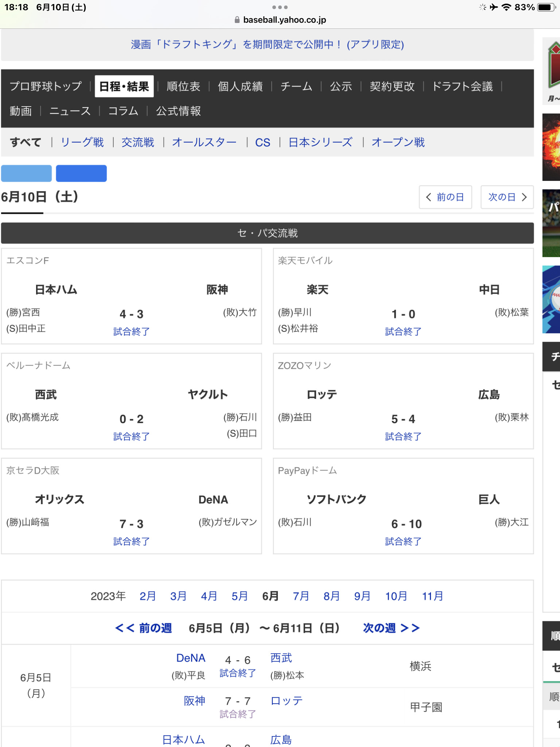This screenshot has height=747, width=560.
Task: Open the 順位表 standings tab
Action: (183, 86)
